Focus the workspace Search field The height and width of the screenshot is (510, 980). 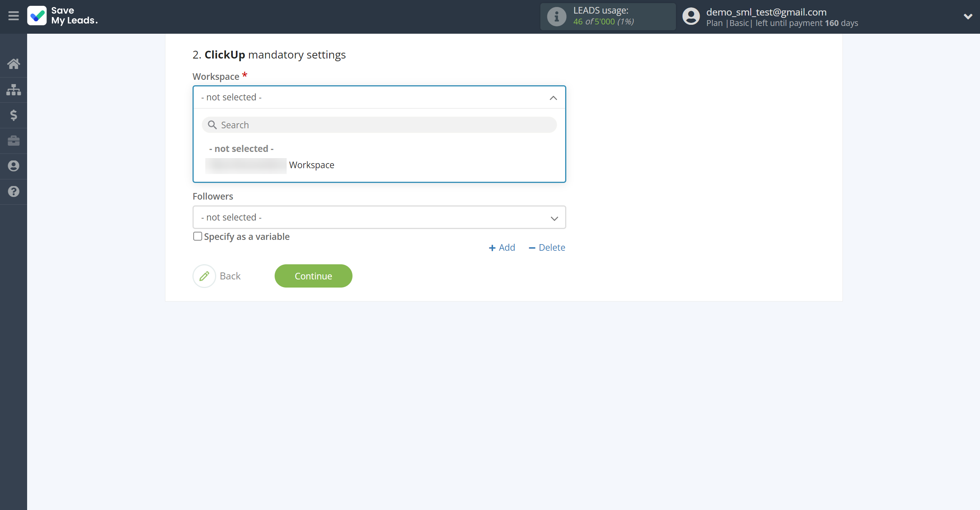(x=379, y=125)
